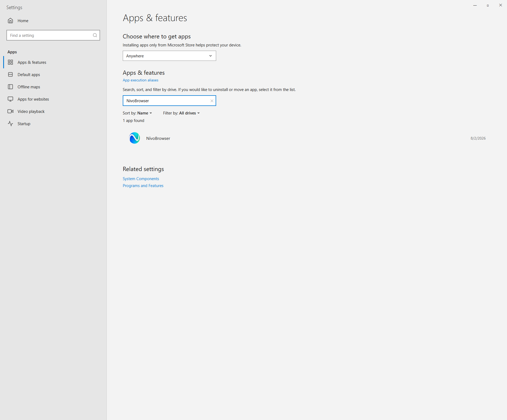Open the Anywhere app source dropdown
507x420 pixels.
click(x=169, y=56)
